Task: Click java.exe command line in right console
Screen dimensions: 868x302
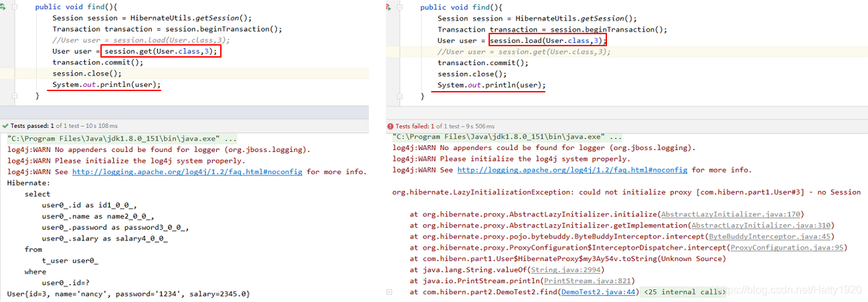Action: [507, 137]
